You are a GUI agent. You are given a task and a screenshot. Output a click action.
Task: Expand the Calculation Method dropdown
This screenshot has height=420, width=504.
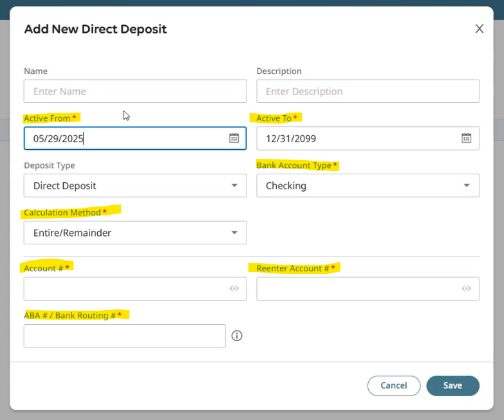pos(135,233)
